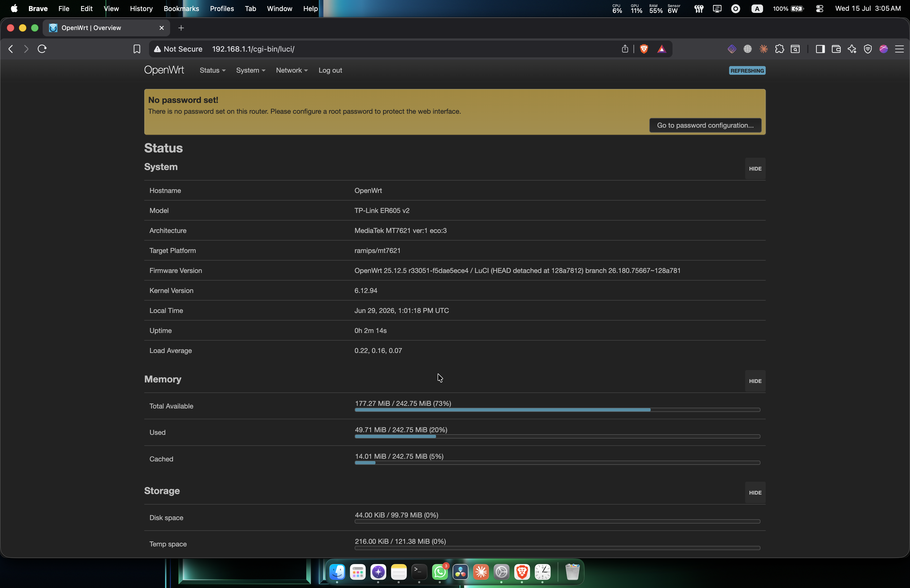Click the Disk space usage bar
The image size is (910, 588).
pos(557,521)
